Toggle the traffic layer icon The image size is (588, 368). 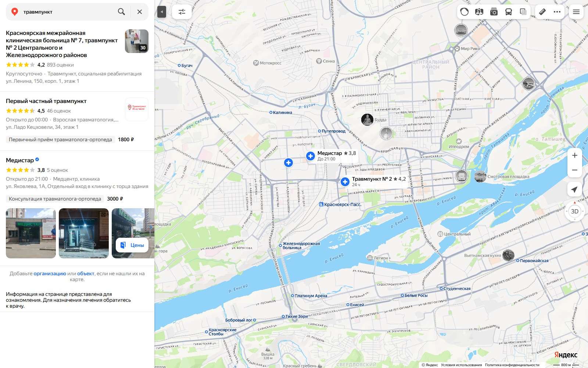465,12
